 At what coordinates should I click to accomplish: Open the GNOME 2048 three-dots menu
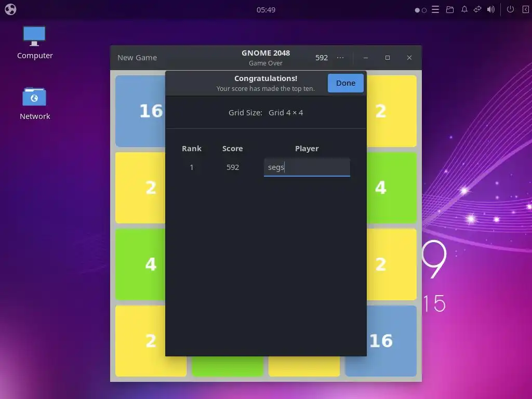(340, 58)
